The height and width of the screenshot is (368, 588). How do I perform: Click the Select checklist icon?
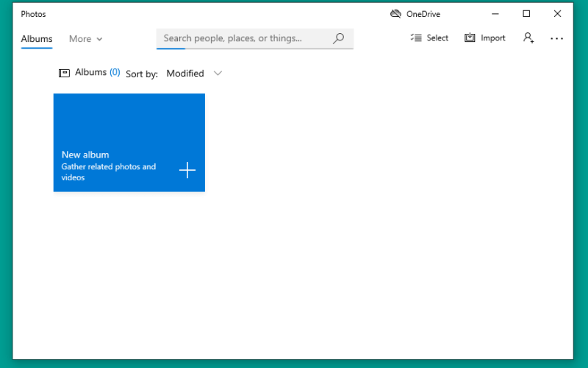coord(416,38)
